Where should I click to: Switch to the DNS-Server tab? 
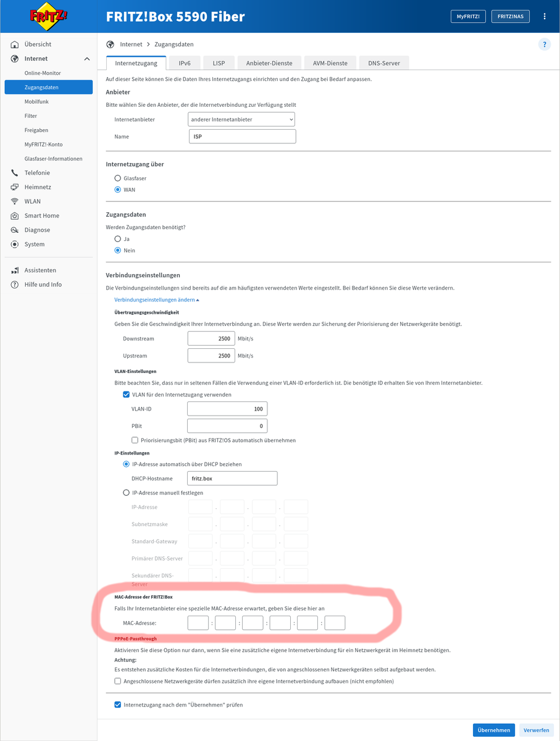384,63
